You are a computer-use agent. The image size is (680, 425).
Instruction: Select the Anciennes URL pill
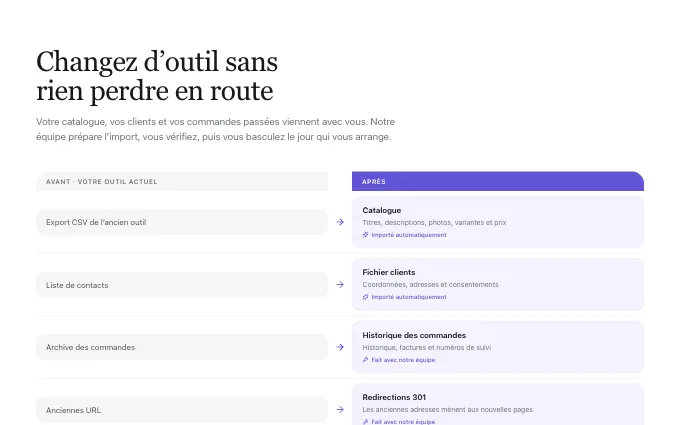[x=182, y=410]
